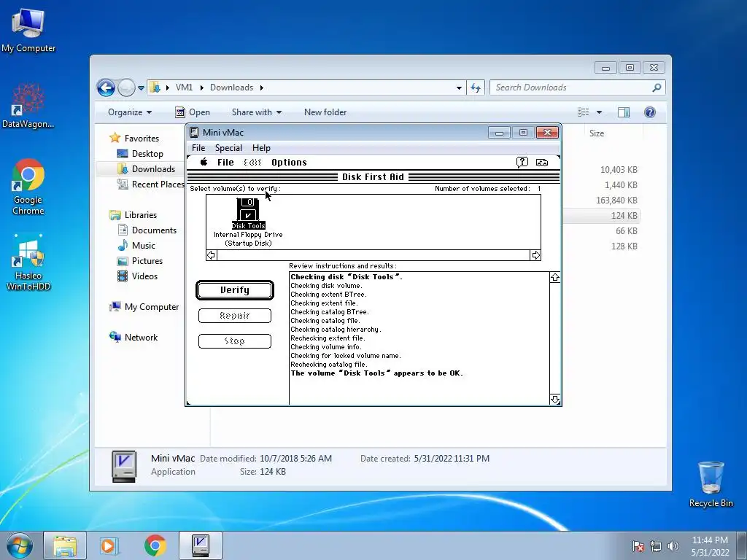Open the recent pages dropdown arrow
The image size is (747, 560).
141,88
